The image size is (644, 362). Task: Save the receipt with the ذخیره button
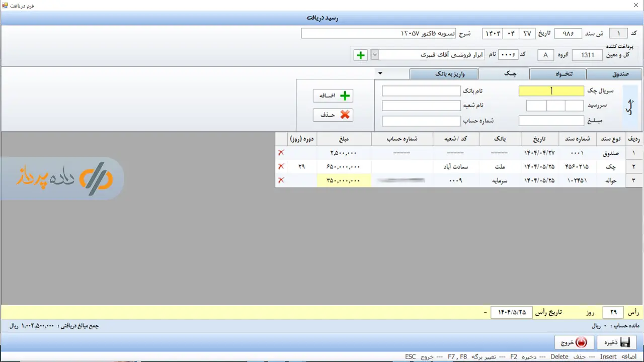[617, 342]
